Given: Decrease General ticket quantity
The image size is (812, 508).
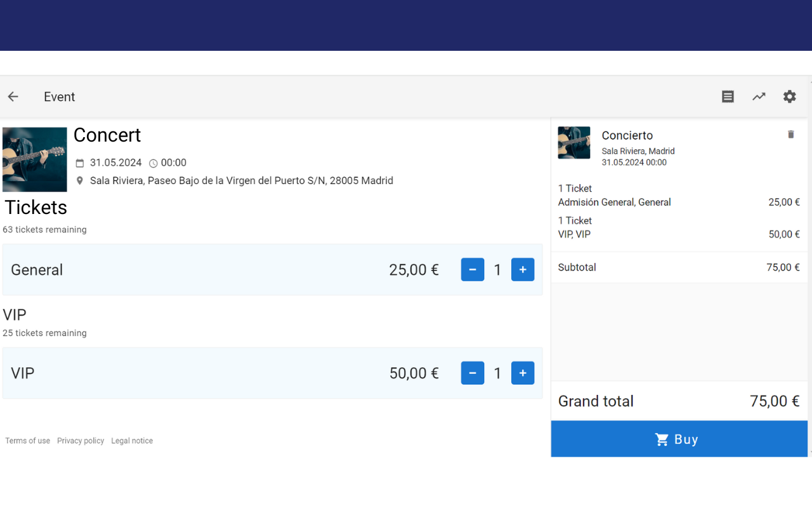Looking at the screenshot, I should click(472, 270).
